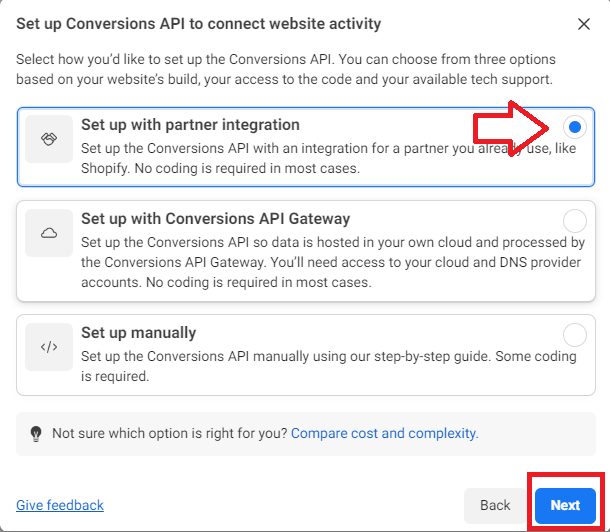Open the Give feedback link
The height and width of the screenshot is (532, 610).
[60, 505]
